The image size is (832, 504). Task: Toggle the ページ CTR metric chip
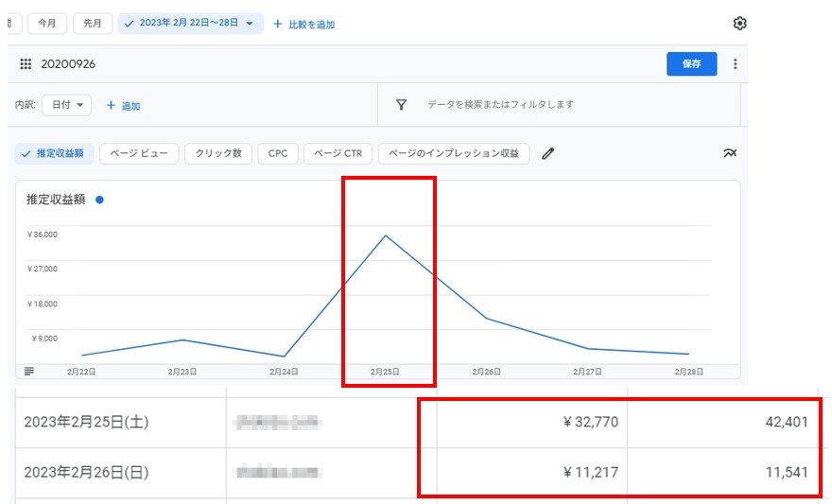pyautogui.click(x=338, y=153)
